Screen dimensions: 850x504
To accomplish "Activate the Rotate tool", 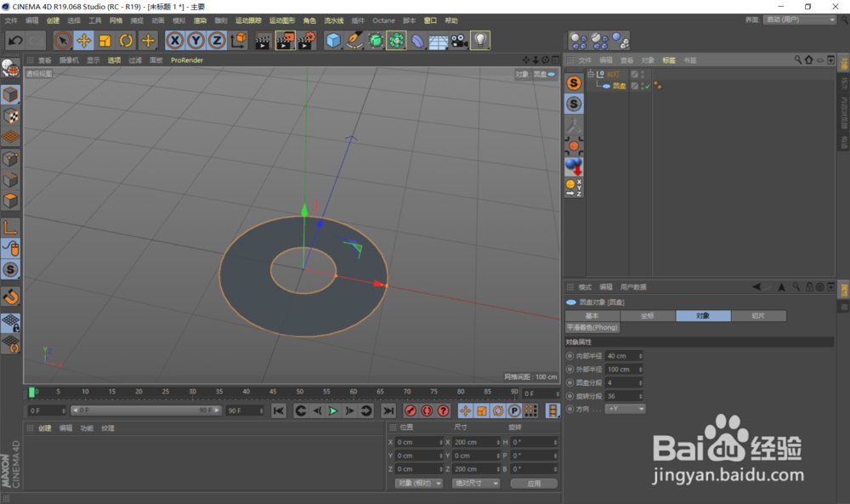I will tap(126, 41).
